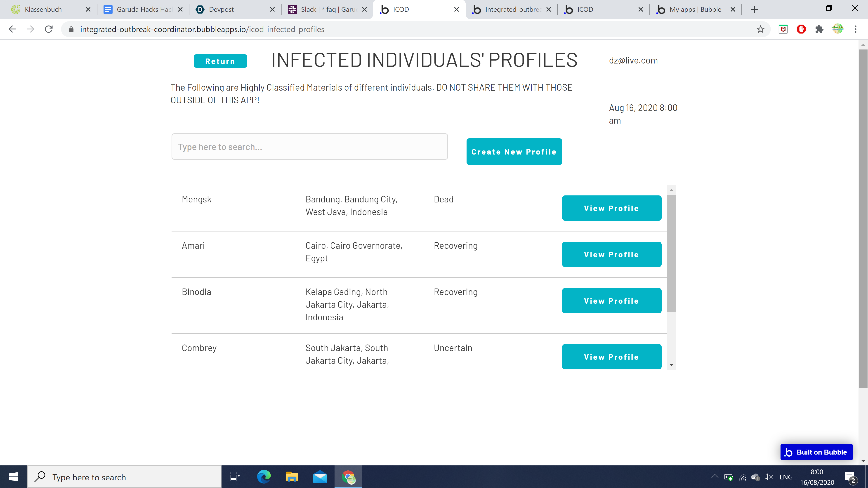Switch to the Devpost tab

point(221,9)
